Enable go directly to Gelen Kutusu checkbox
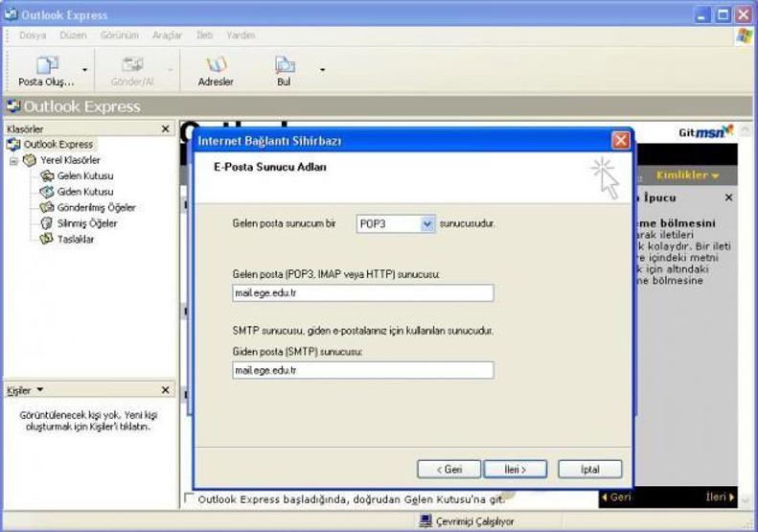Screen dimensions: 758x532 click(190, 497)
